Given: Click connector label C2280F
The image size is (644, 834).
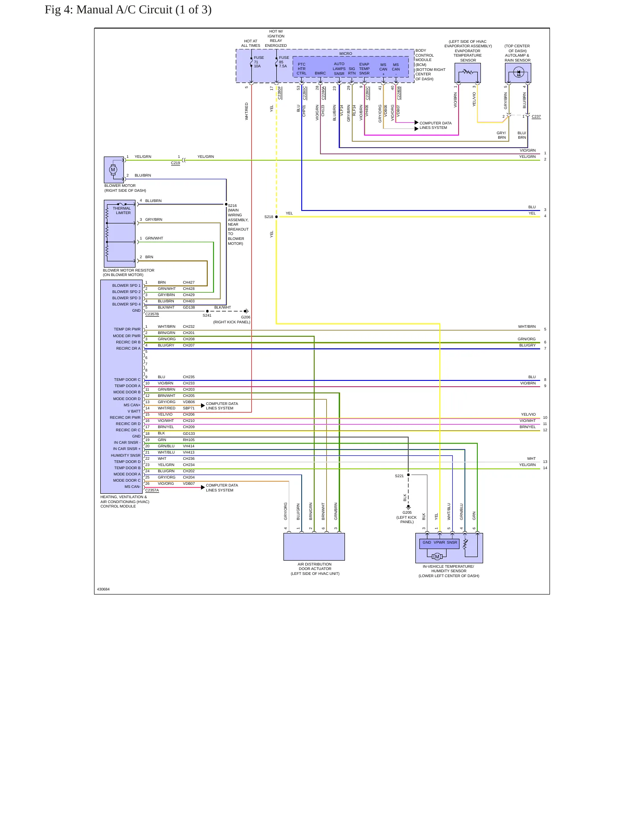Looking at the screenshot, I should pos(280,93).
